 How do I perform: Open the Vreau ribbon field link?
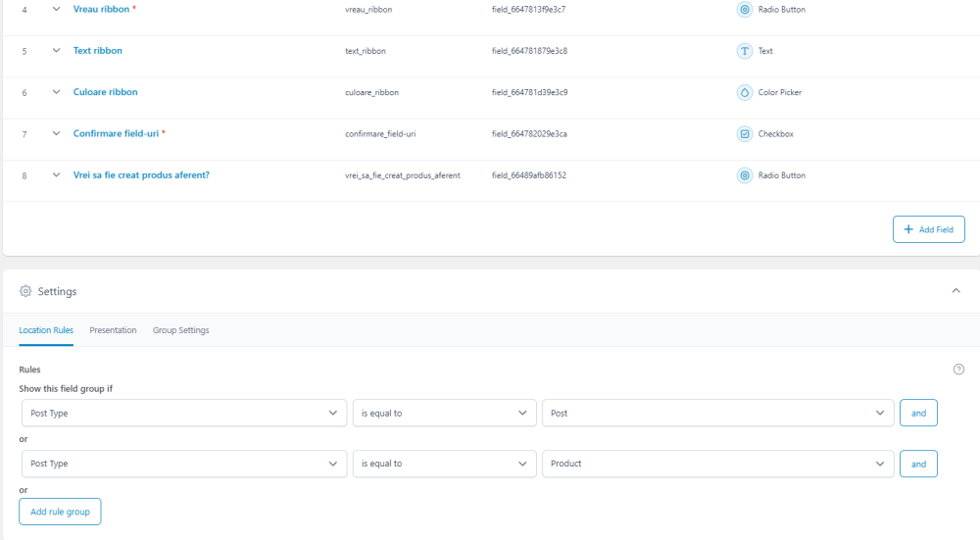tap(101, 9)
